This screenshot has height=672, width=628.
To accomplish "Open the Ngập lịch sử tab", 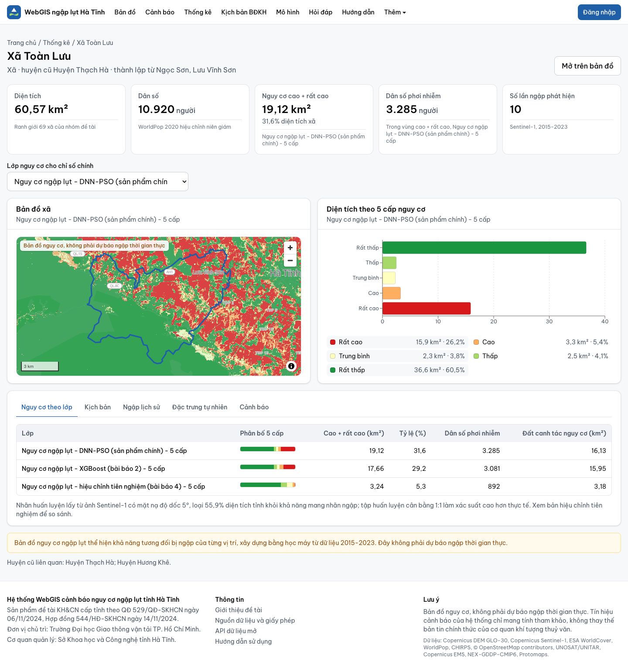I will coord(142,407).
